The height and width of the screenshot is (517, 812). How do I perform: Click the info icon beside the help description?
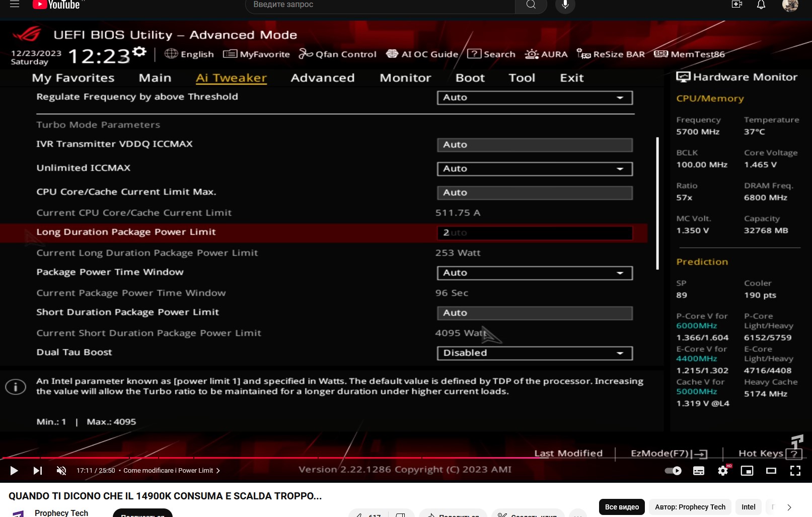tap(16, 387)
